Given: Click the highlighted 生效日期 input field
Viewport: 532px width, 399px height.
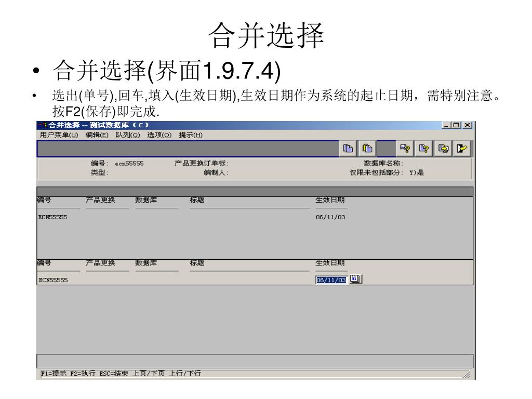Looking at the screenshot, I should (x=331, y=280).
